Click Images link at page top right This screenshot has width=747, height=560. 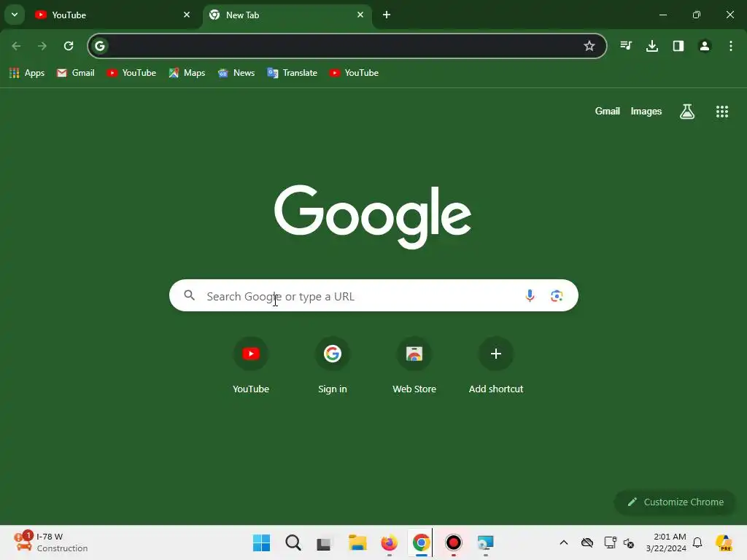pos(646,111)
